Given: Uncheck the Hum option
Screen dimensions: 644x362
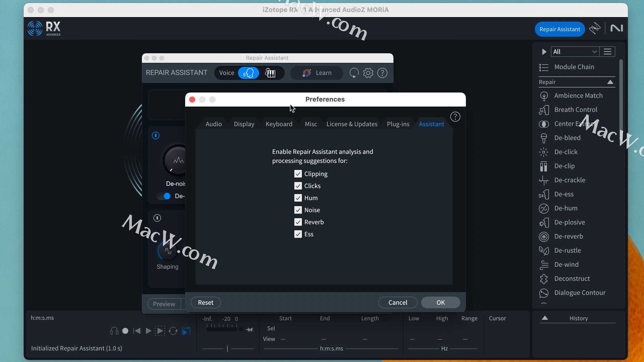Looking at the screenshot, I should pos(298,198).
